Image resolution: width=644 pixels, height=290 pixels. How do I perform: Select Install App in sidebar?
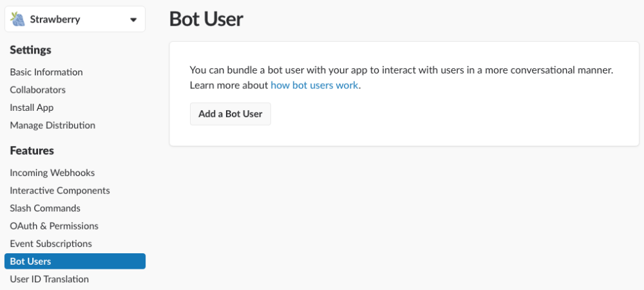click(x=32, y=108)
